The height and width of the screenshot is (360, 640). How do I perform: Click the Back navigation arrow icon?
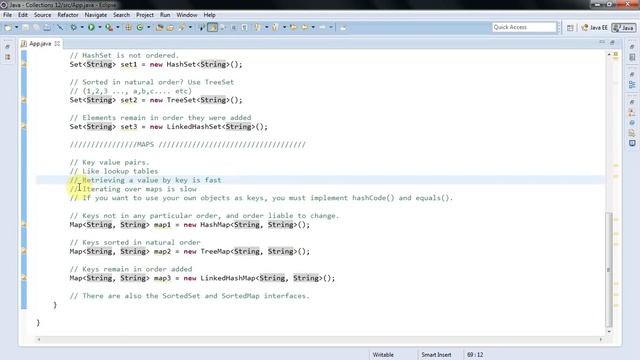click(304, 27)
